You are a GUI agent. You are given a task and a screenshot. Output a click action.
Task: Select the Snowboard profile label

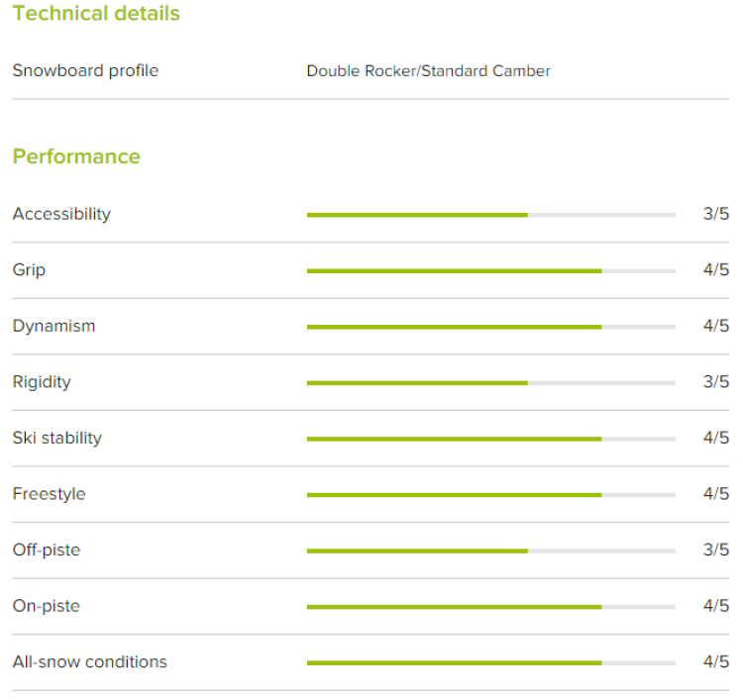point(85,71)
